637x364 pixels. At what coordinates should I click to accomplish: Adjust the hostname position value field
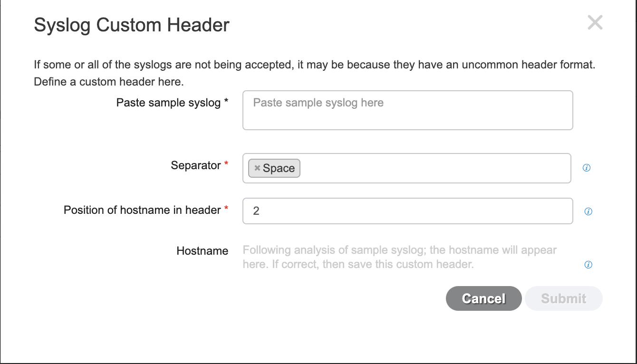pyautogui.click(x=407, y=211)
